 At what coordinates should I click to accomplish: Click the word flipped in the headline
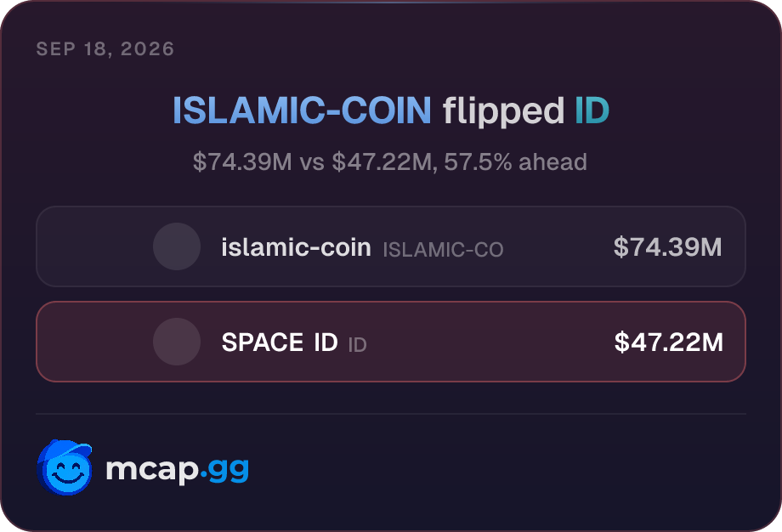coord(503,111)
